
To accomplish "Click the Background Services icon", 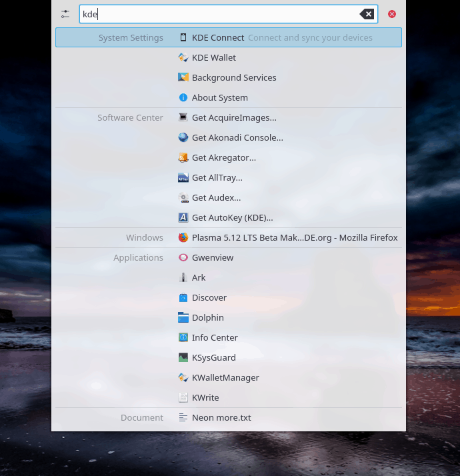I will 183,77.
